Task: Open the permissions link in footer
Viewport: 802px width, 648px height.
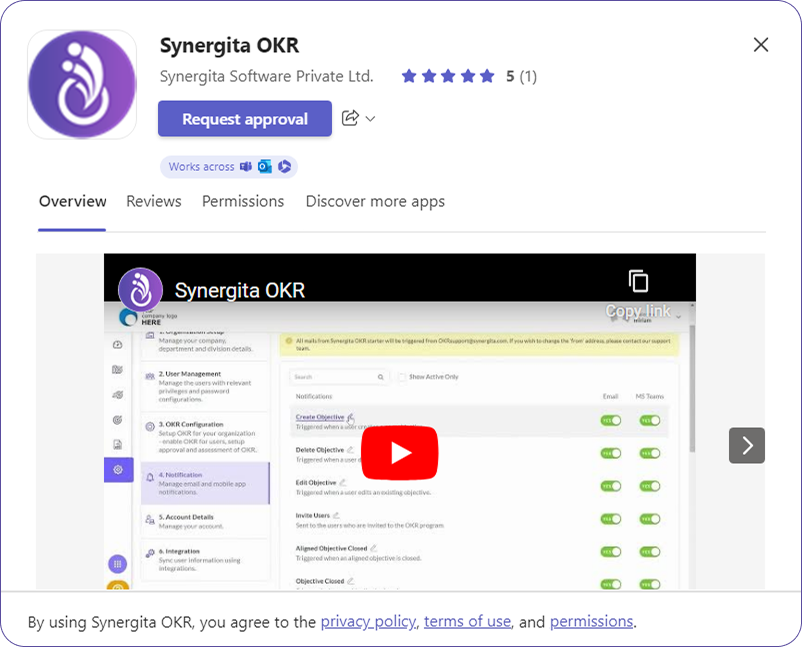Action: (591, 621)
